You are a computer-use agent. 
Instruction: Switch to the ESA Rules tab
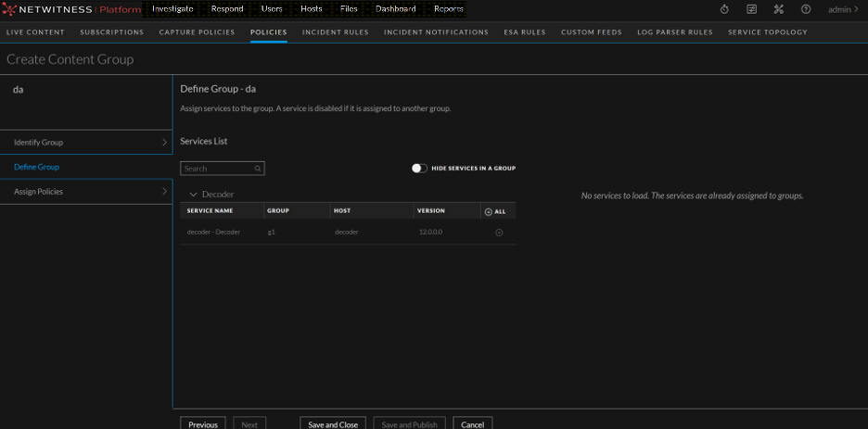(x=525, y=32)
